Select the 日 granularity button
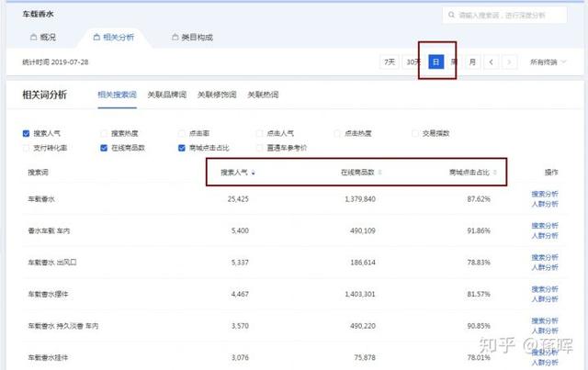588x370 pixels. click(x=435, y=62)
